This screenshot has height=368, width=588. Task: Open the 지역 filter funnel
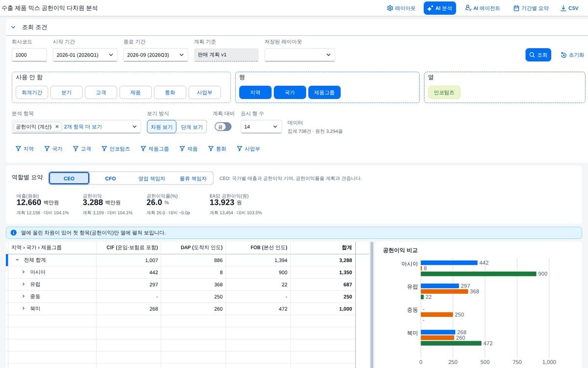click(x=19, y=149)
